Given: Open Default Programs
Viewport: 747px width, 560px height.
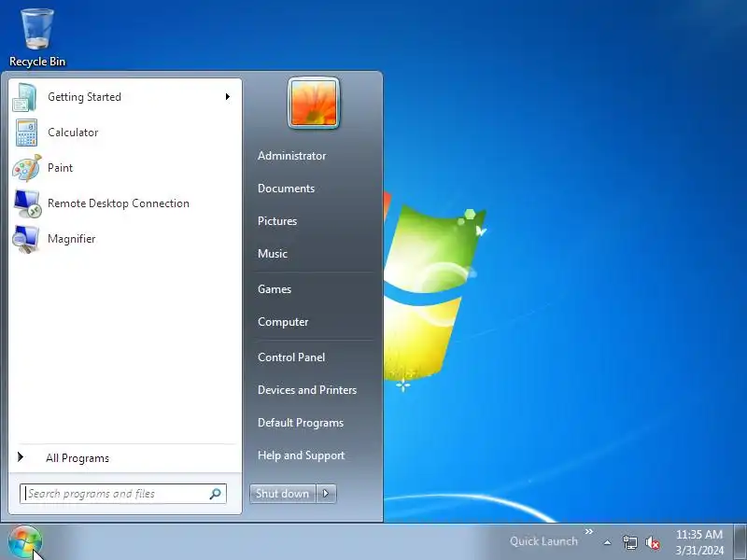Looking at the screenshot, I should [300, 423].
